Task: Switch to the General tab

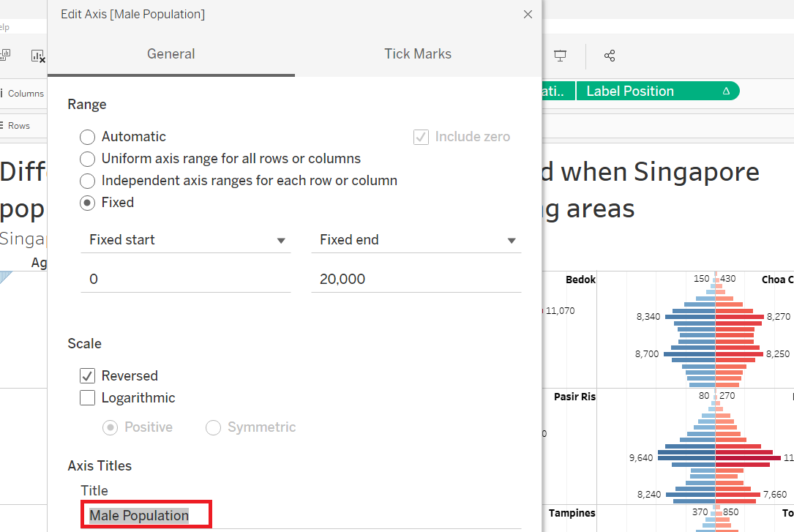Action: pyautogui.click(x=171, y=54)
